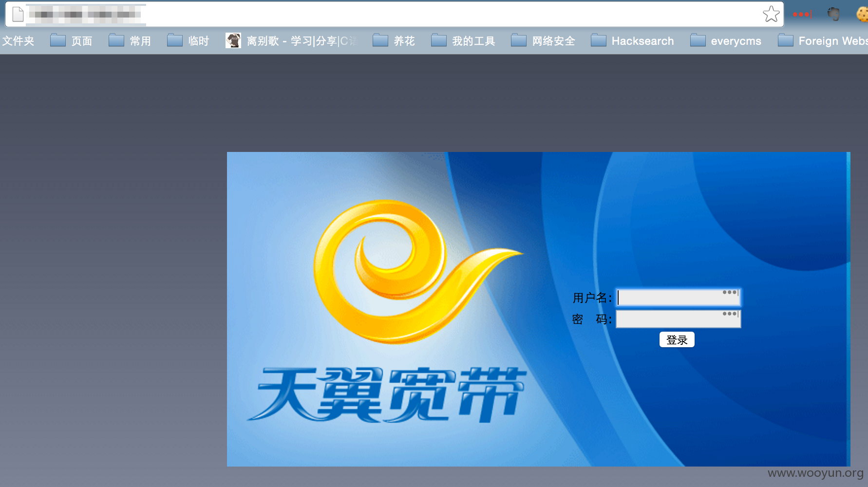Click the bookmark star icon in address bar

(x=771, y=14)
